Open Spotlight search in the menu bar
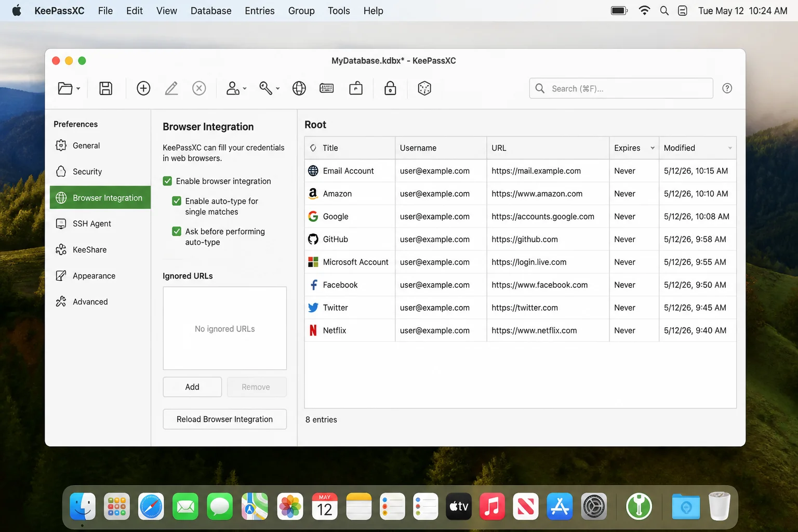Viewport: 798px width, 532px height. [x=664, y=10]
